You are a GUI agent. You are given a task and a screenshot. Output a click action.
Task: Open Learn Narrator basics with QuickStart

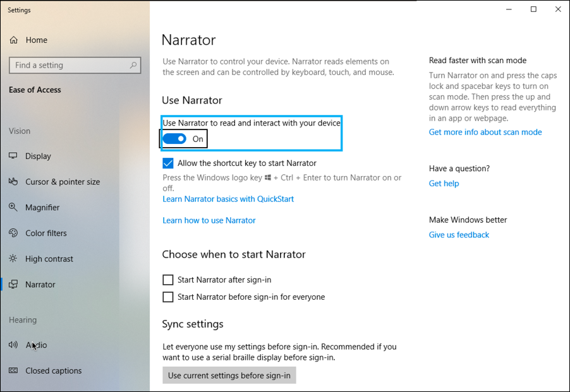click(228, 198)
